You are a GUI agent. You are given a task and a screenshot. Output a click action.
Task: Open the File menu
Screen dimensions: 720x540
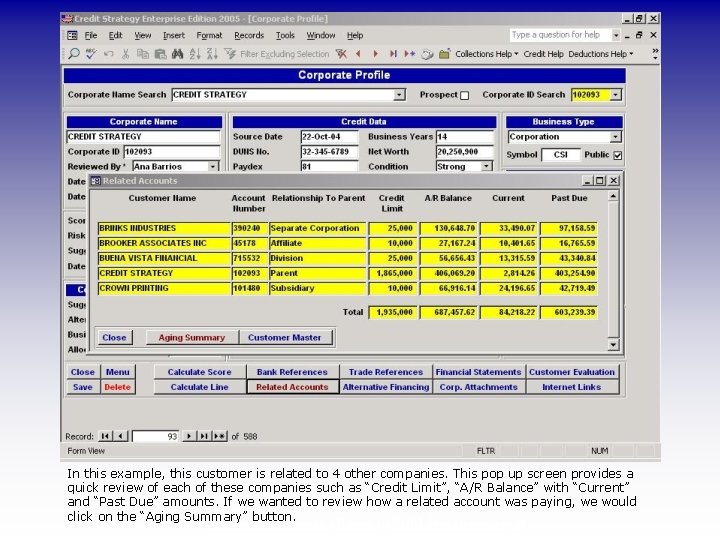click(x=90, y=35)
